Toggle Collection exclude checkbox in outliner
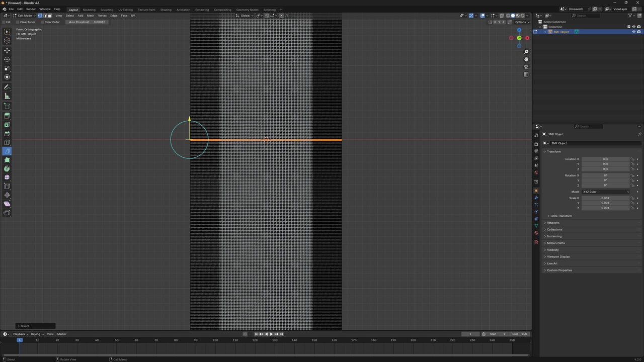 click(628, 27)
